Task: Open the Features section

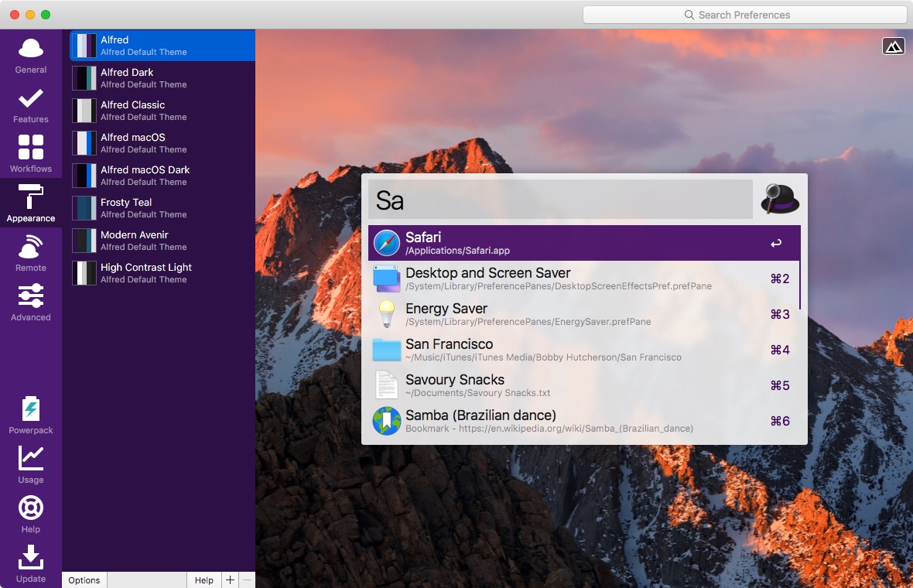Action: click(x=31, y=105)
